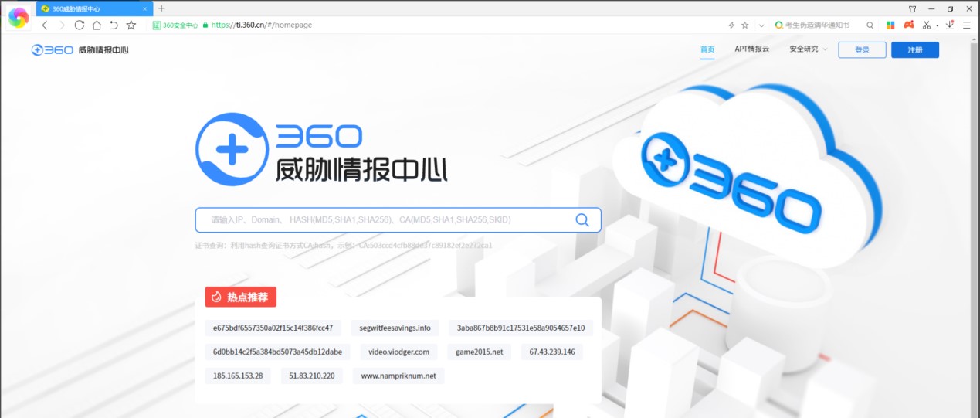Reload the page with the refresh icon
Image resolution: width=980 pixels, height=418 pixels.
pos(79,25)
